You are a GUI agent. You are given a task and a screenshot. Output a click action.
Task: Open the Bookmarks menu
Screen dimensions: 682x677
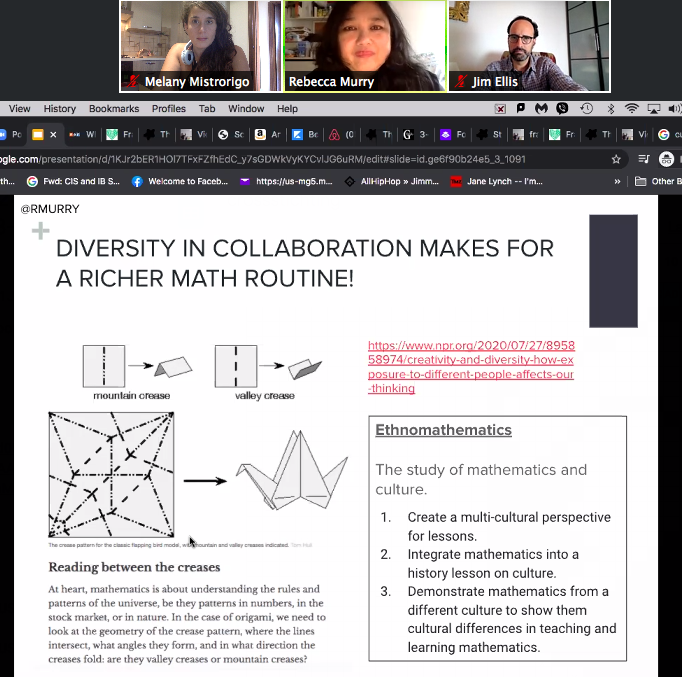(x=114, y=109)
